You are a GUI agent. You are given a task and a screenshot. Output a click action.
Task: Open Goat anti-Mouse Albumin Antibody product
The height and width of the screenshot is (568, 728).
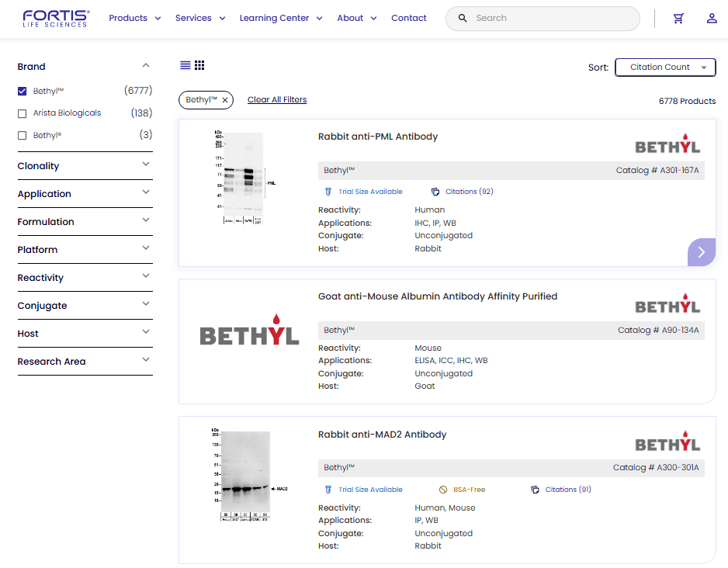click(438, 296)
